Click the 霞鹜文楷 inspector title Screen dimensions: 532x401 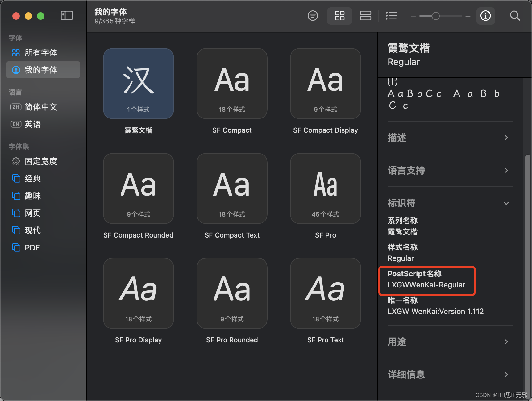[409, 48]
